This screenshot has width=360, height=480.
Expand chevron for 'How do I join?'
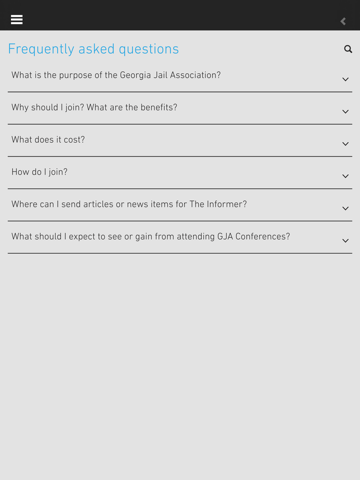click(346, 176)
